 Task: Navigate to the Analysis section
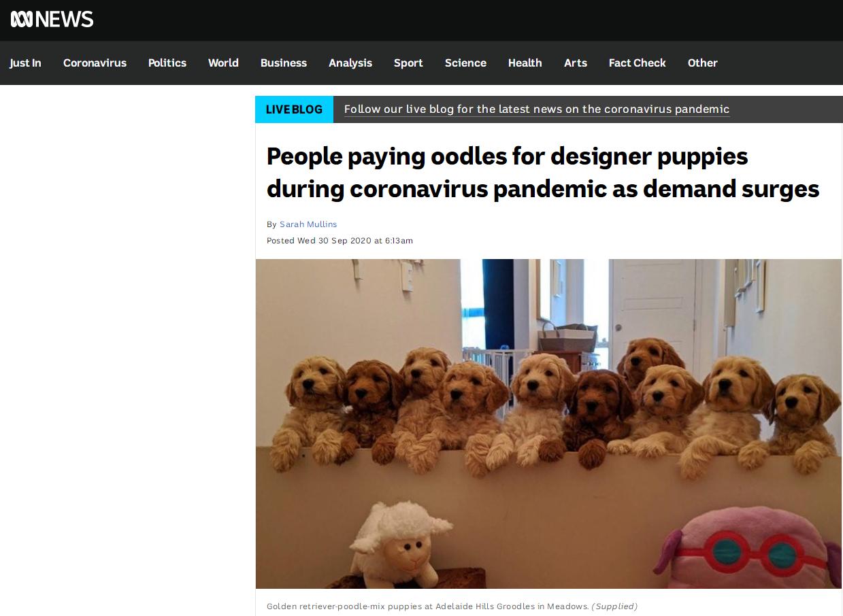tap(350, 63)
